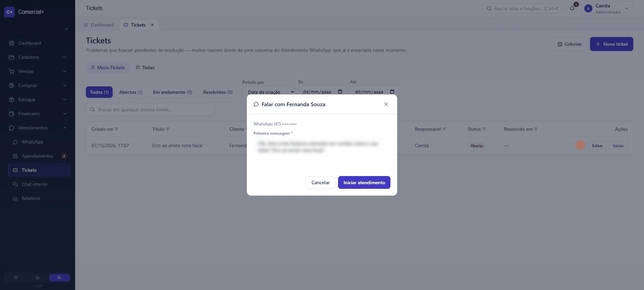Click the Novo ticket button
Image resolution: width=644 pixels, height=290 pixels.
[611, 44]
